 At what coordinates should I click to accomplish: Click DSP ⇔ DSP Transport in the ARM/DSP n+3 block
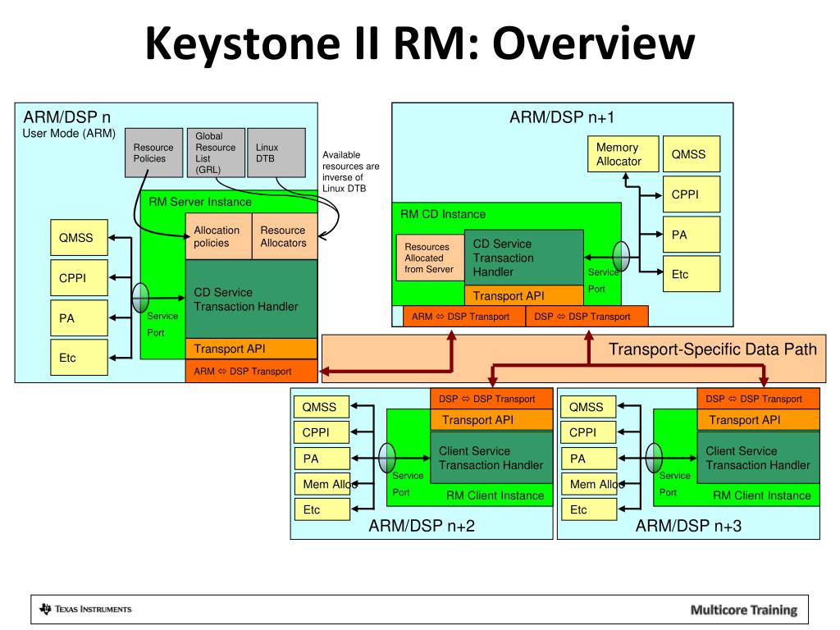click(x=758, y=399)
